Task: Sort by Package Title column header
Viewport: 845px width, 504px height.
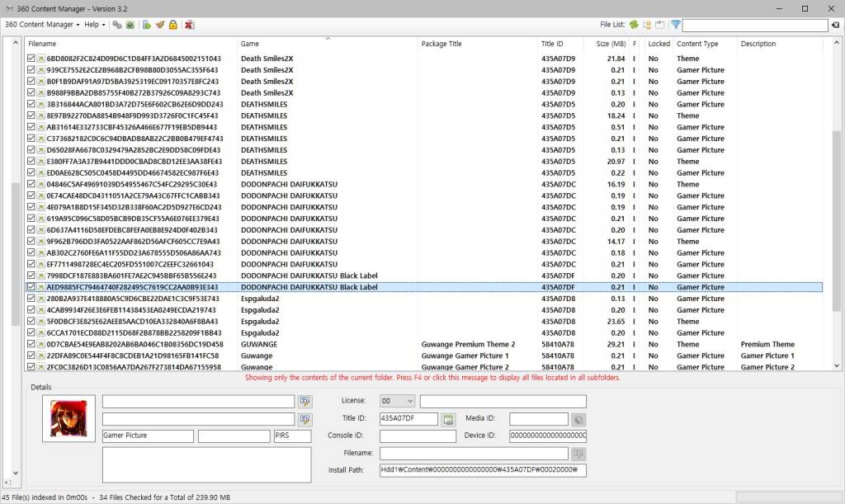Action: tap(478, 44)
